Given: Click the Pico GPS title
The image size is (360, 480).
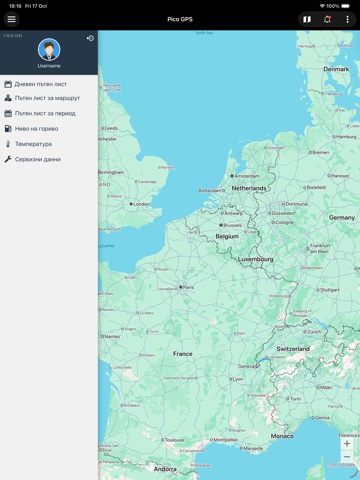Looking at the screenshot, I should [180, 19].
